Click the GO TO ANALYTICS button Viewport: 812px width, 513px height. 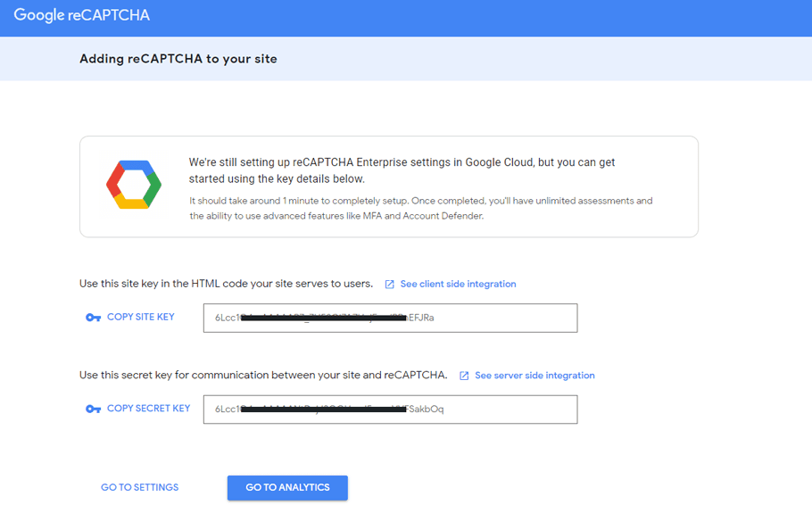287,488
